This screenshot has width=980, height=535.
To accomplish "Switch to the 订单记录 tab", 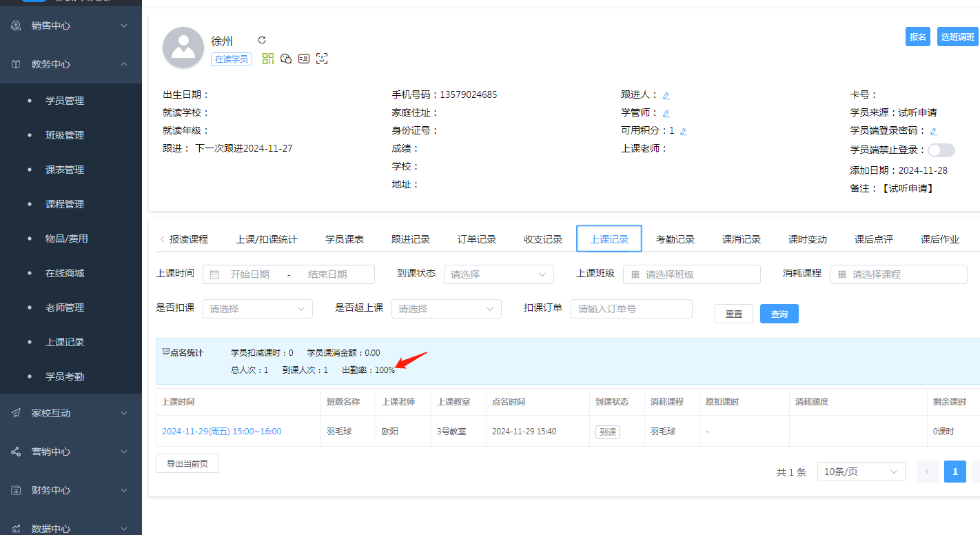I will [x=477, y=239].
